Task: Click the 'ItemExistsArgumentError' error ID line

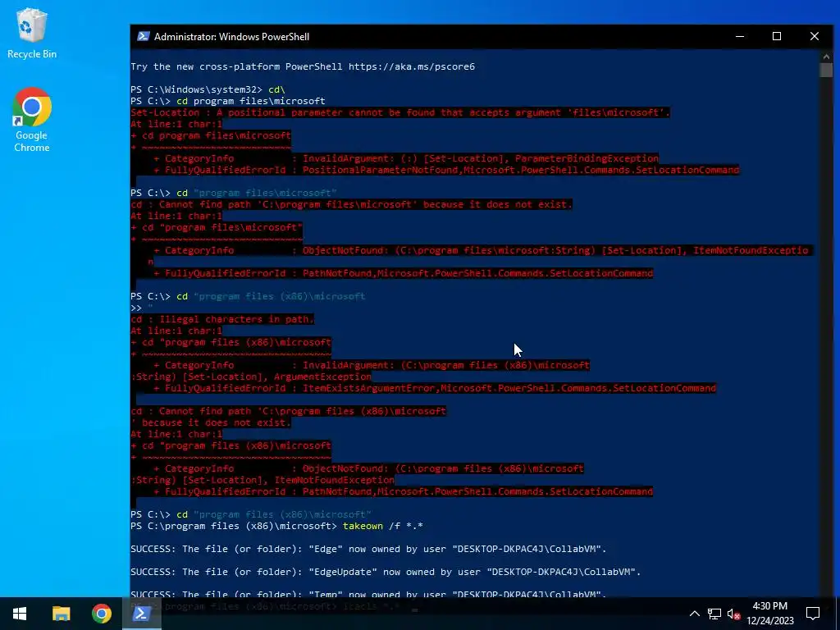Action: pos(435,388)
